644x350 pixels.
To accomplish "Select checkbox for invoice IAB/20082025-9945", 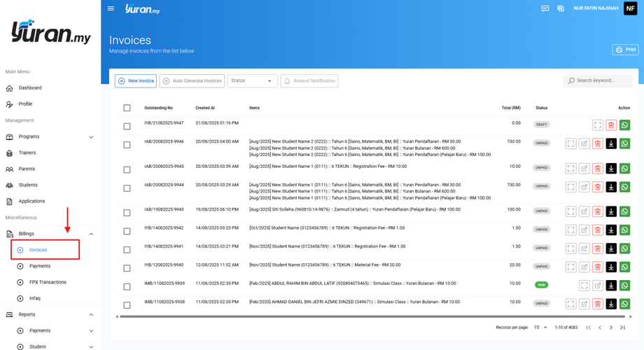I will tap(127, 169).
